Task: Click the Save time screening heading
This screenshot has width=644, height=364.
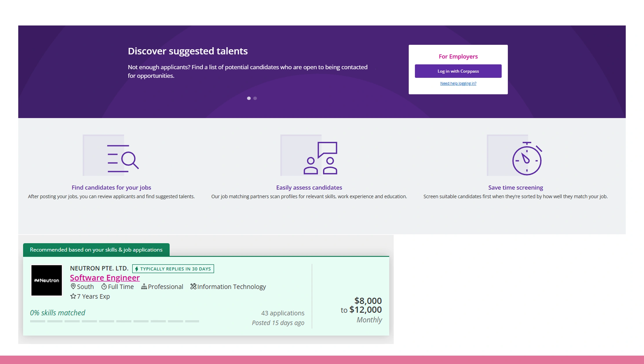Action: pyautogui.click(x=515, y=187)
